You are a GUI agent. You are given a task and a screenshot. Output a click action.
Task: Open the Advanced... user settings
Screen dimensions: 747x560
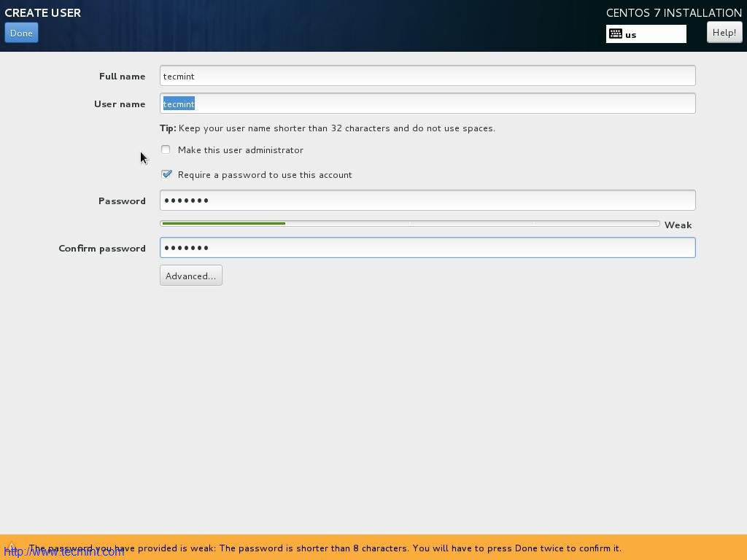[190, 276]
